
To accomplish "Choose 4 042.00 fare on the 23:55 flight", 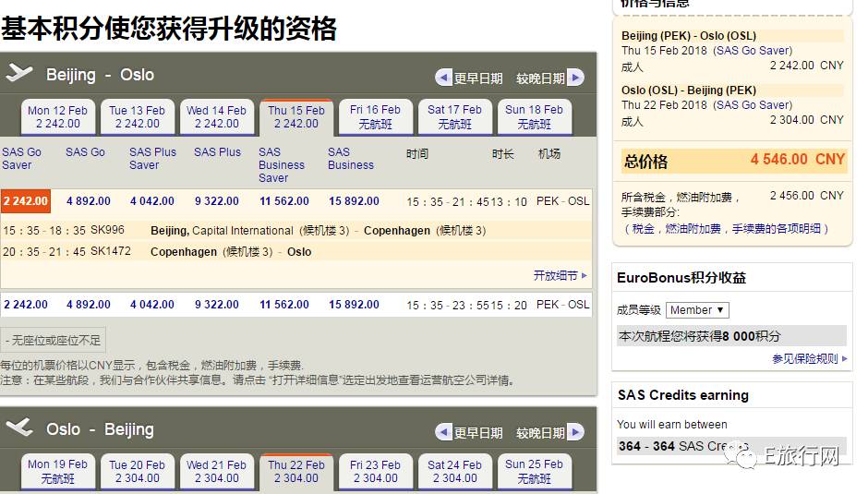I will click(x=152, y=305).
